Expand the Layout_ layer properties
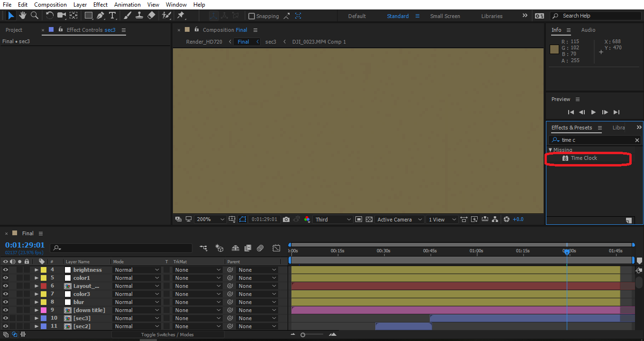Viewport: 644px width, 341px height. tap(36, 286)
